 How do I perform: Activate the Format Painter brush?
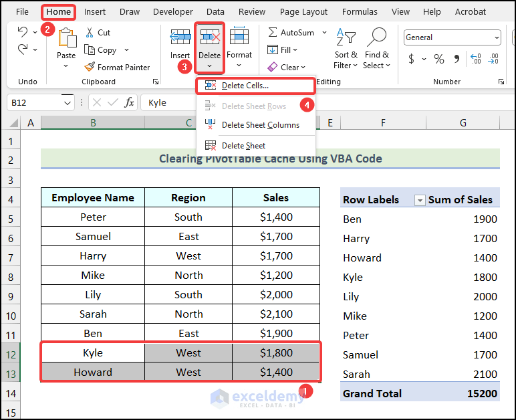[90, 67]
